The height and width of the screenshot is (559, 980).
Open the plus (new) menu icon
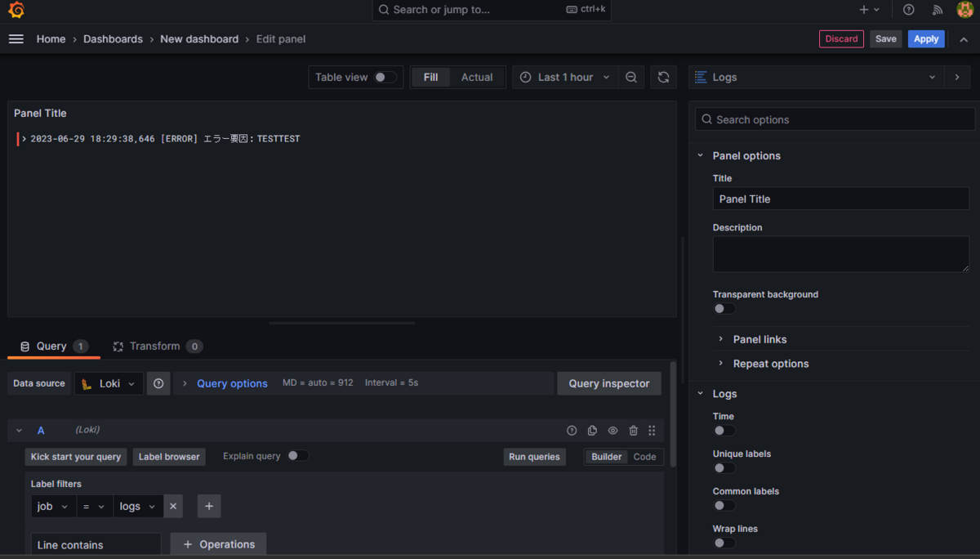[x=869, y=10]
